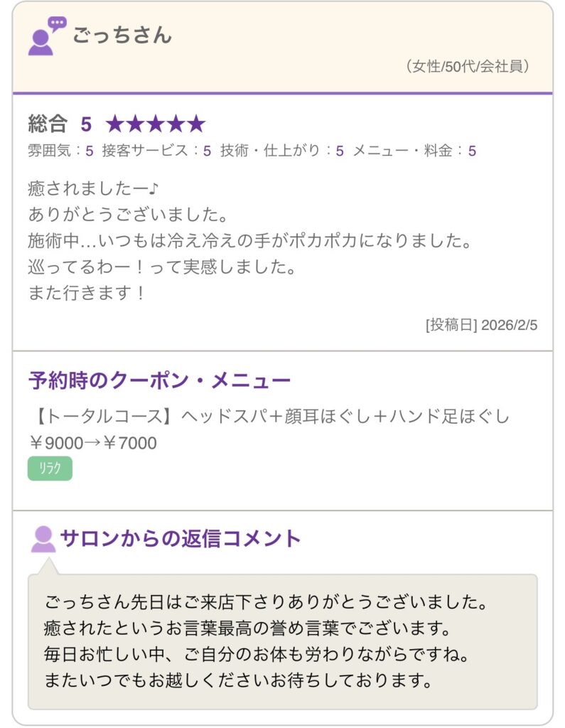Click reviewer attributes (女性/50代/会社員)

point(468,67)
